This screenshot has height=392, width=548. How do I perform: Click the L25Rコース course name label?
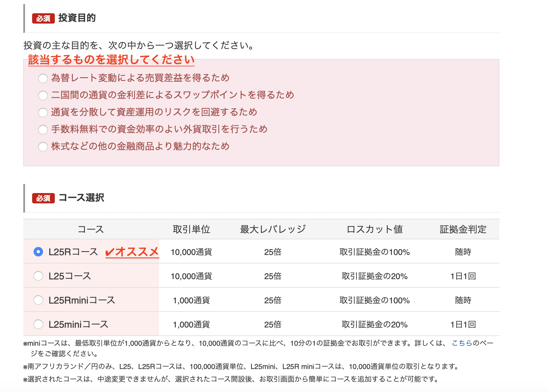[x=73, y=252]
